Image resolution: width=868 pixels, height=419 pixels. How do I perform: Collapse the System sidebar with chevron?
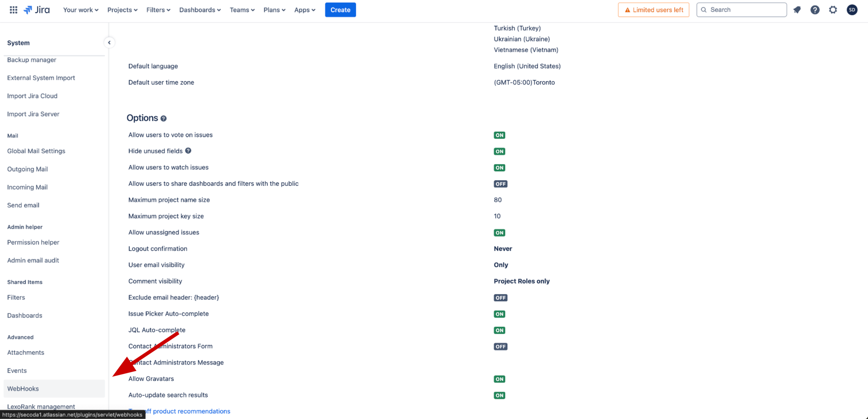109,43
